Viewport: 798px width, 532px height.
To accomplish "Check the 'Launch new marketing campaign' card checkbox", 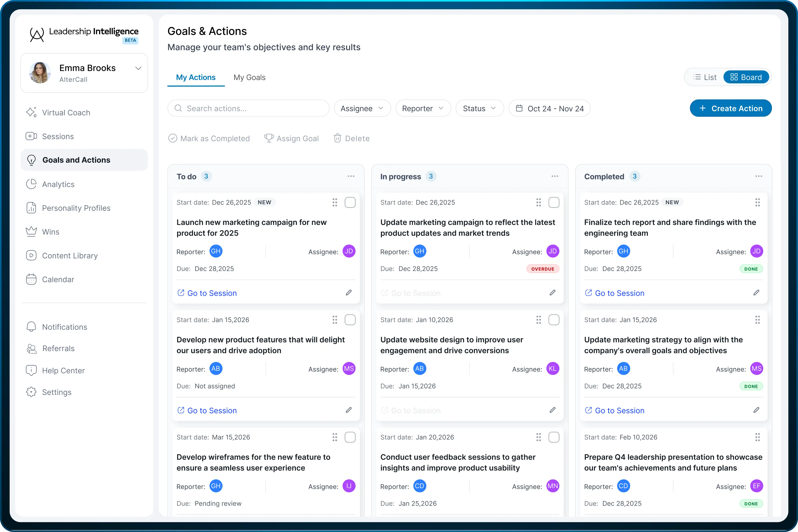I will click(x=350, y=202).
